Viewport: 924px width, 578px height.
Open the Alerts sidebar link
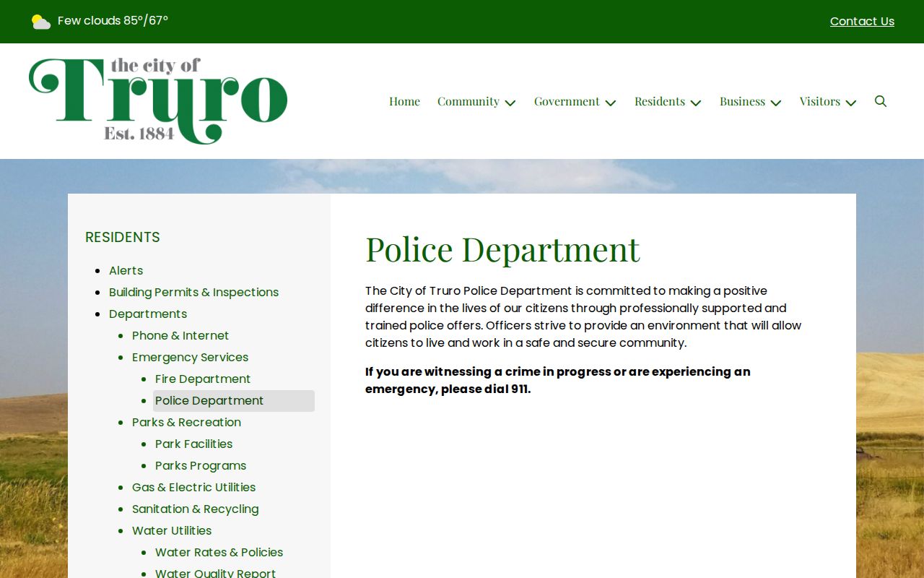pyautogui.click(x=126, y=270)
